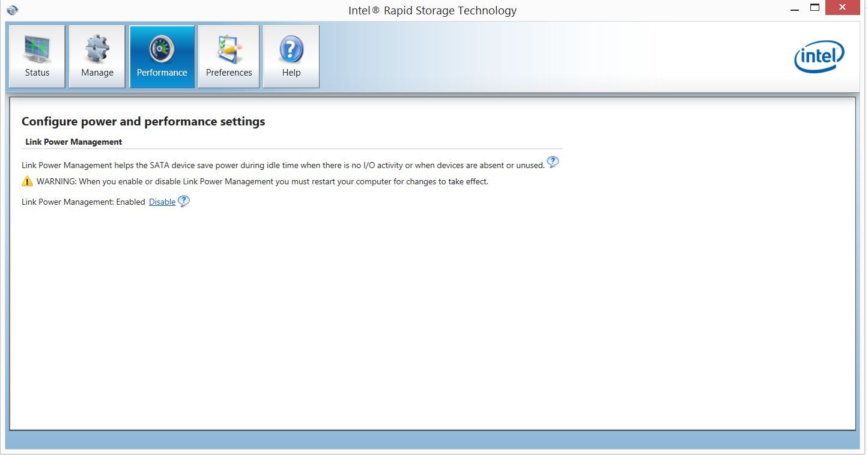
Task: Select the Performance tab
Action: point(162,56)
